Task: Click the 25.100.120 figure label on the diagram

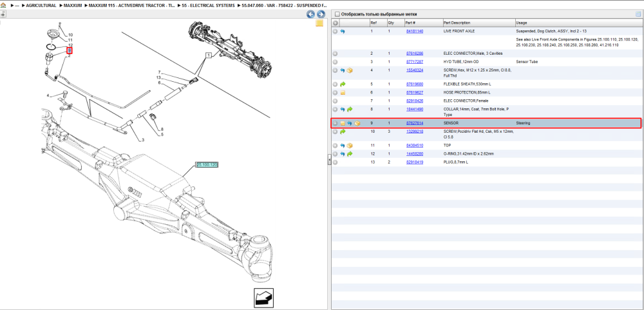Action: [207, 164]
